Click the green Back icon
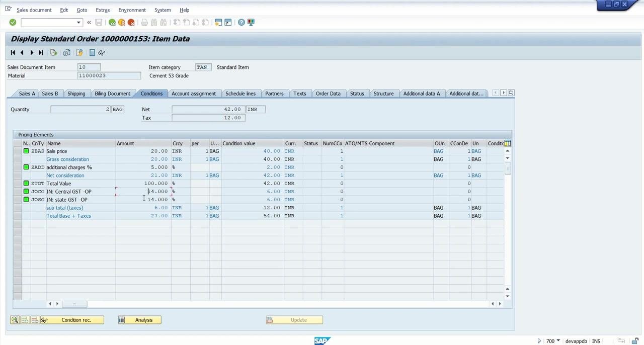Image resolution: width=644 pixels, height=345 pixels. (x=112, y=22)
